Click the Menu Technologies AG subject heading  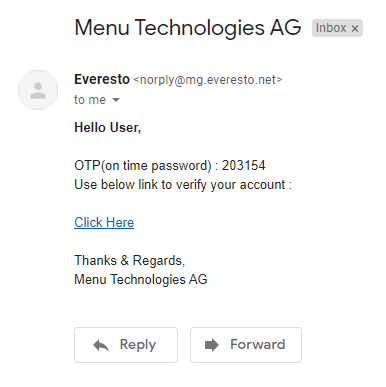(188, 28)
